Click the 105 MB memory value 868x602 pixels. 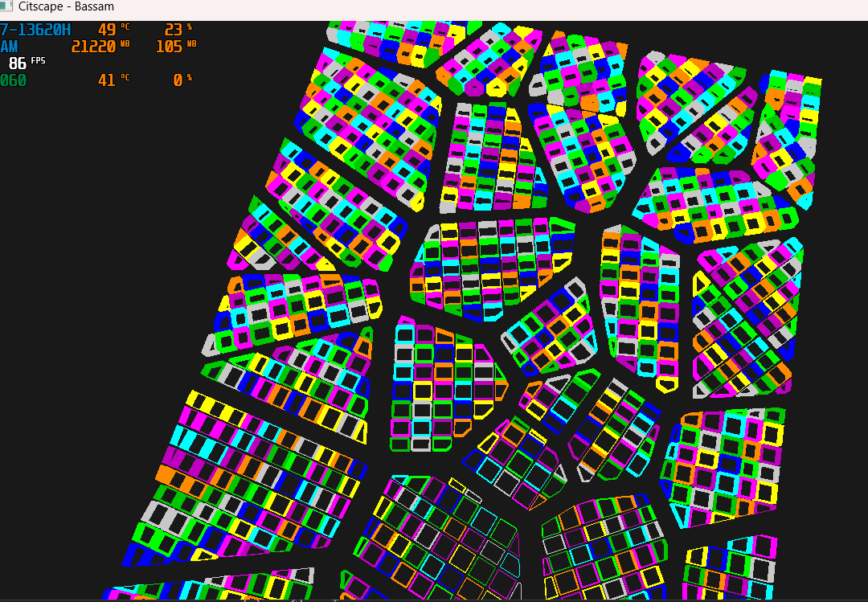click(x=175, y=47)
